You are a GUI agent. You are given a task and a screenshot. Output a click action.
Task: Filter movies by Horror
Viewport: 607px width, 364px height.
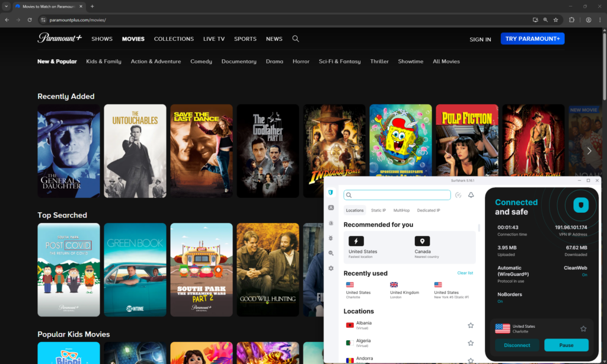tap(301, 61)
